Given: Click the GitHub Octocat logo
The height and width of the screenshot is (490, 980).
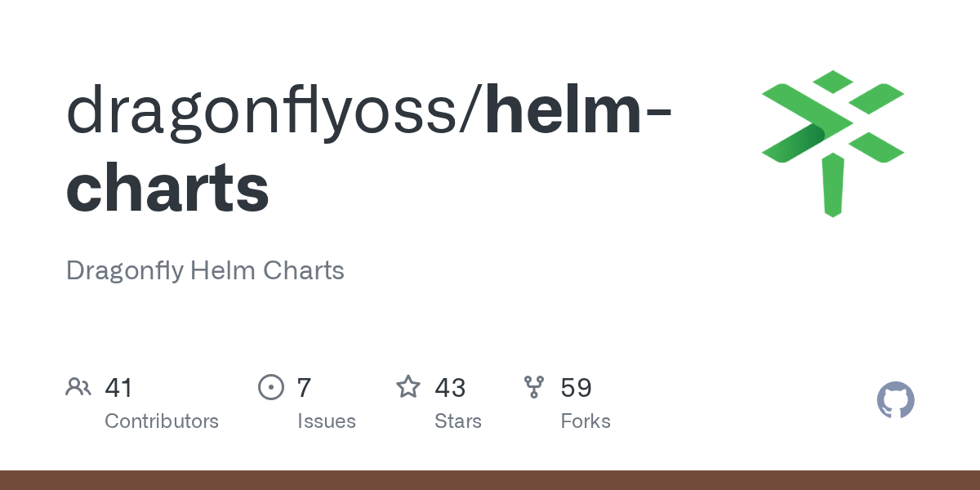Looking at the screenshot, I should click(895, 400).
